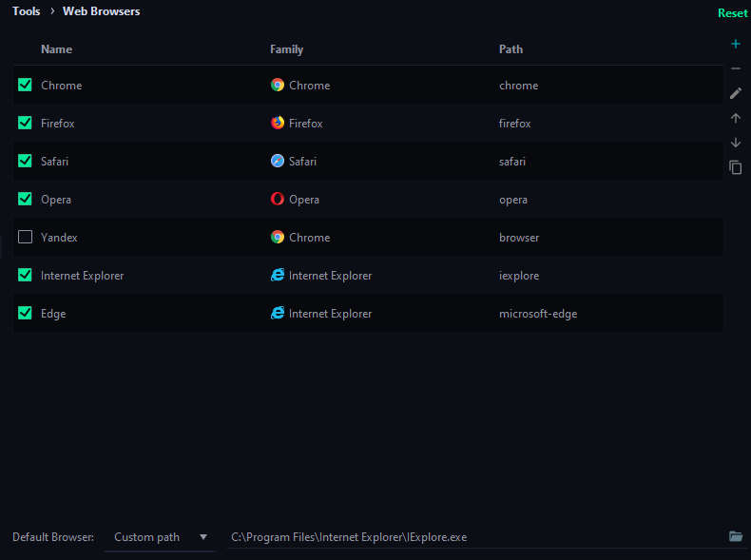Select the Opera name cell

56,200
